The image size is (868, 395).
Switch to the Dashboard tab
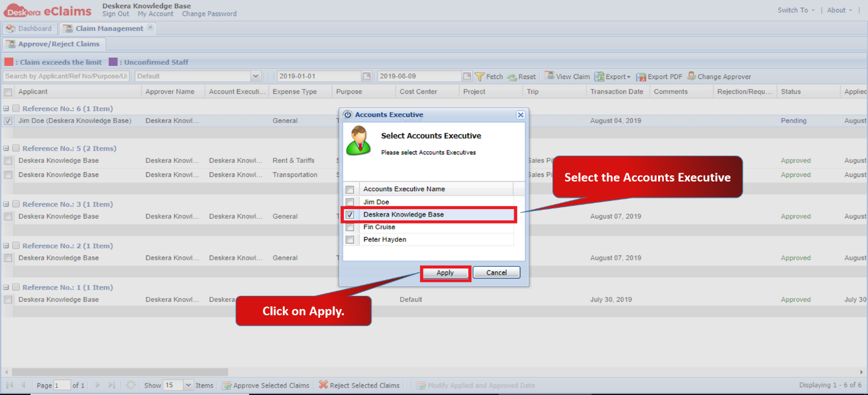29,28
